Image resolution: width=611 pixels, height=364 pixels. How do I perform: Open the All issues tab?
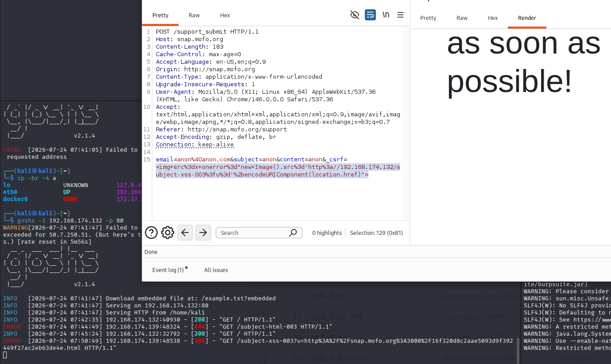(x=216, y=270)
